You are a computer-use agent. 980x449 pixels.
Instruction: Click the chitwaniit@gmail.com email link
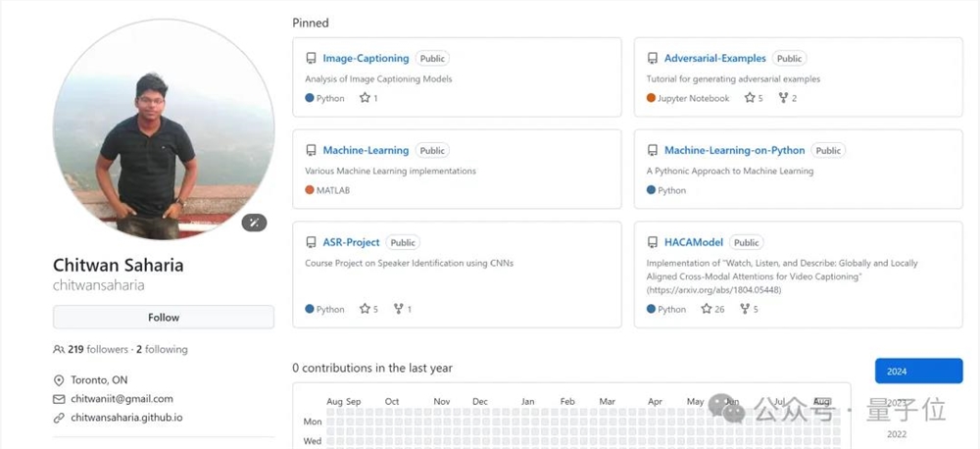[122, 399]
